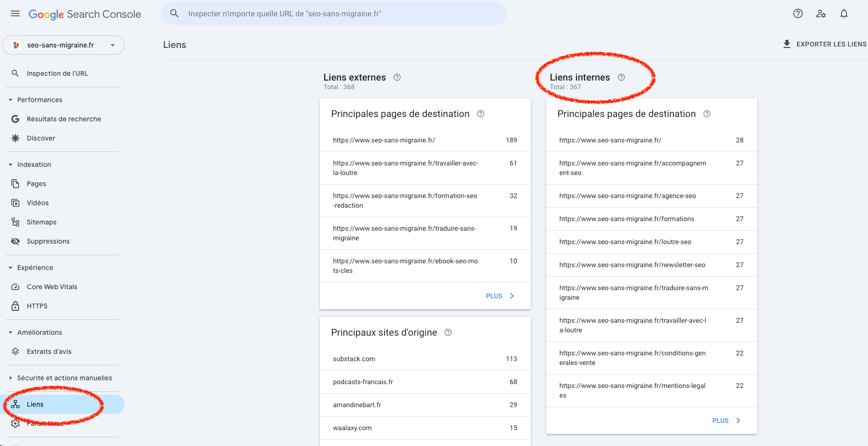
Task: Open waalaxy.com origin site row
Action: click(425, 428)
